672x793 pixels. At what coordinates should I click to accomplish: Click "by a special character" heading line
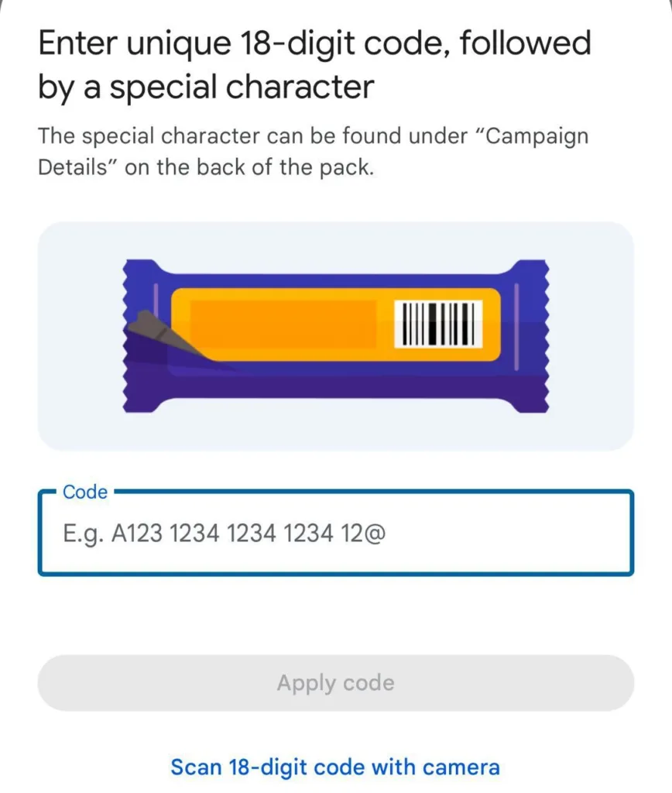(206, 87)
